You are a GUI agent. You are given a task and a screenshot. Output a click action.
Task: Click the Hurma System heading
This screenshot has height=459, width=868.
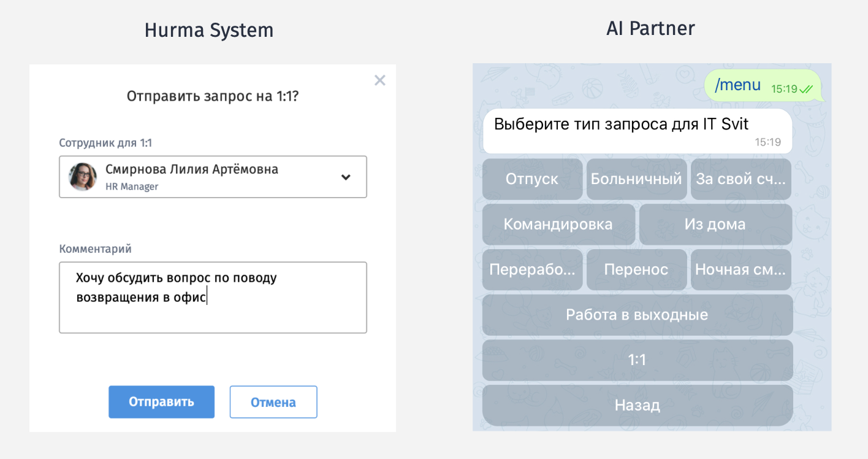pos(209,30)
